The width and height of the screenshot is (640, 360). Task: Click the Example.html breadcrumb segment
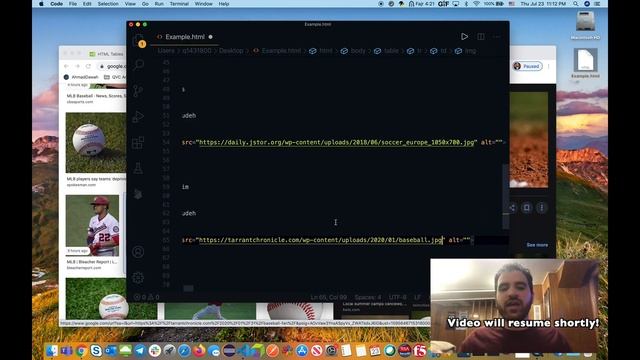point(281,51)
